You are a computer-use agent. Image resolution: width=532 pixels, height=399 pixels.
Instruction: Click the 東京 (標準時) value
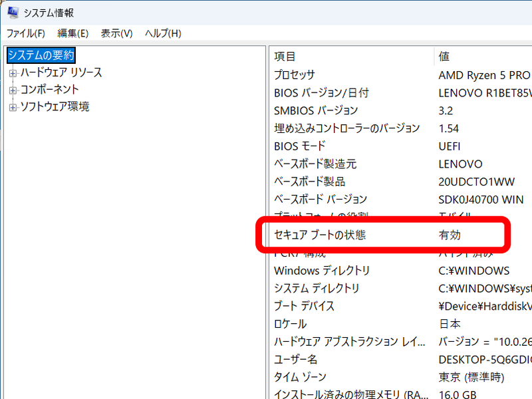point(471,377)
